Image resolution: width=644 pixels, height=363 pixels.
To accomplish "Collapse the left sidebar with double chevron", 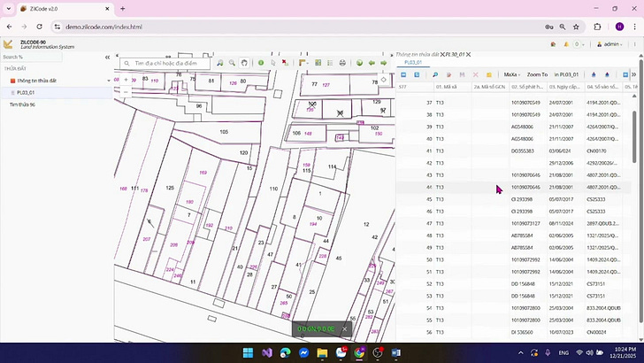I will pos(108,57).
